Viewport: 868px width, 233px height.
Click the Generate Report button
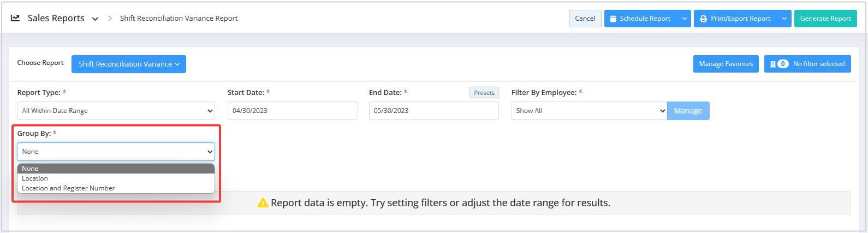(825, 19)
